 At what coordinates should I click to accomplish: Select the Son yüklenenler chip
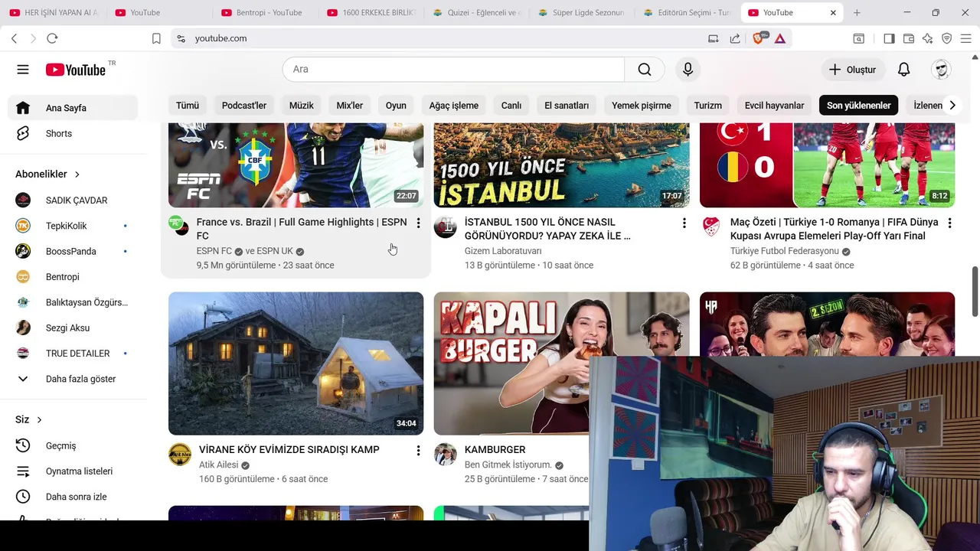coord(858,106)
